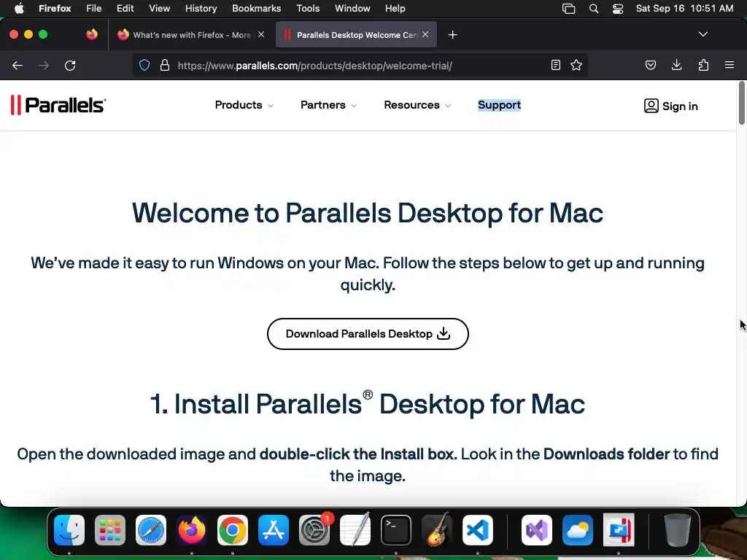Launch blue Visual Studio Code from dock
This screenshot has height=560, width=747.
[x=478, y=530]
